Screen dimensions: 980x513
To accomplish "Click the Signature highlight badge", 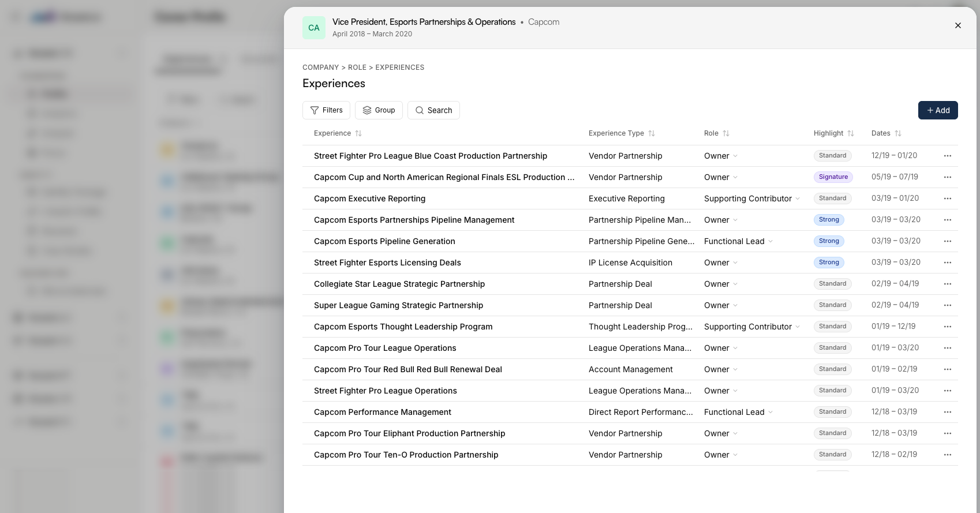I will 833,177.
